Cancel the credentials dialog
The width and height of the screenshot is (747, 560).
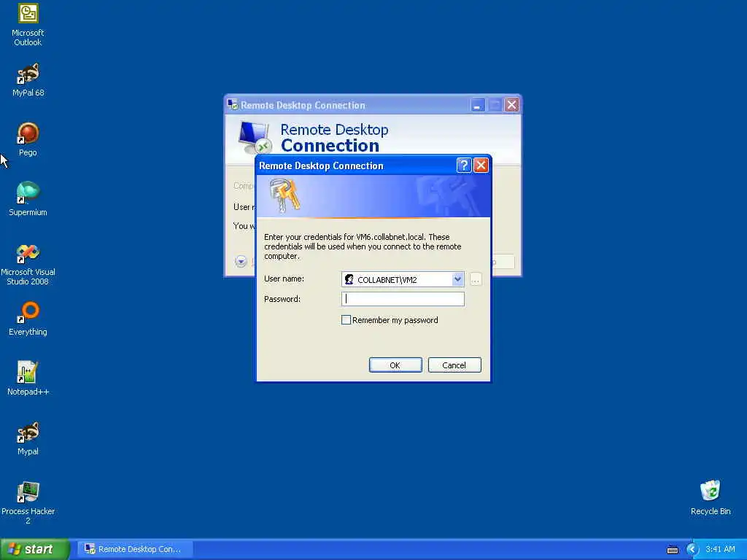454,365
